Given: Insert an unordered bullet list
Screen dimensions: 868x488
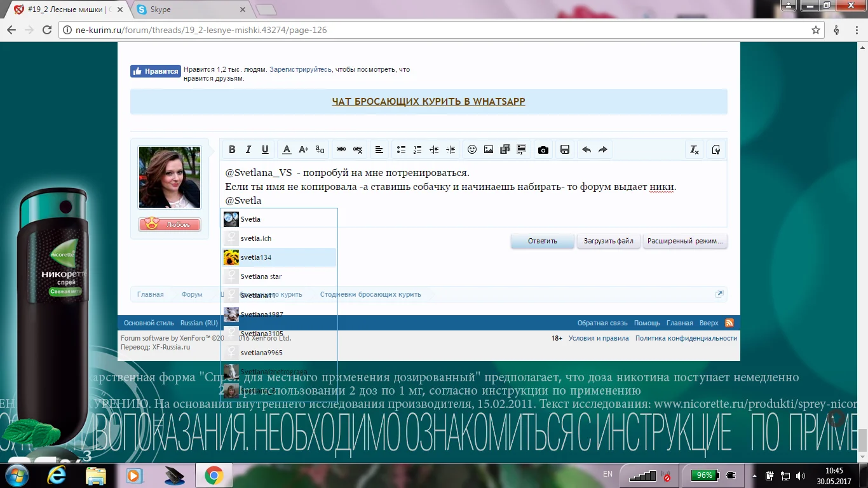Looking at the screenshot, I should (x=401, y=150).
